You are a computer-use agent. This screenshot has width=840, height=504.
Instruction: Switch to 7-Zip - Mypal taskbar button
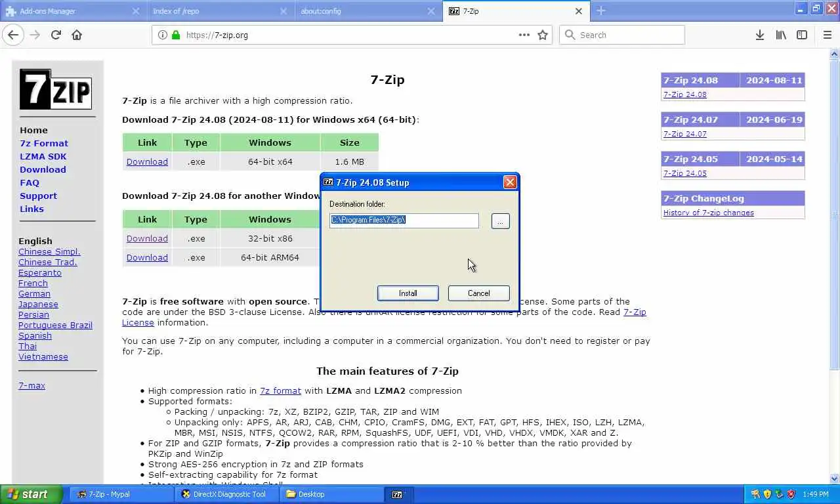click(122, 494)
